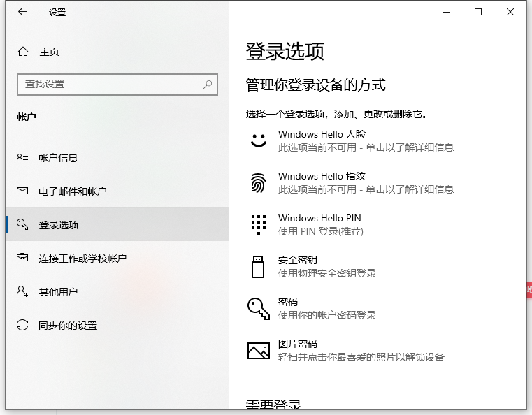Viewport: 532px width, 415px height.
Task: Click the 密码 key icon
Action: 259,308
